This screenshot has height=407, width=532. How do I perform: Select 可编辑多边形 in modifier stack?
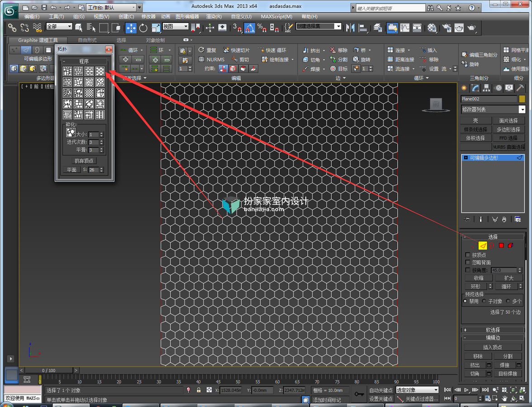click(493, 158)
